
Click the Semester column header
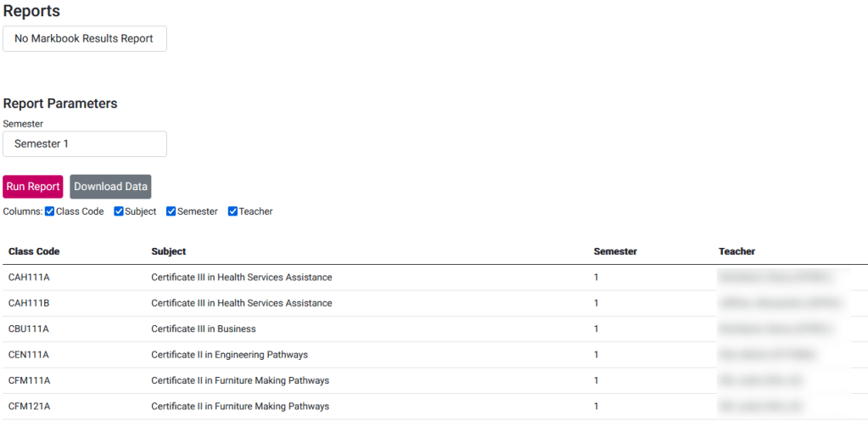615,251
